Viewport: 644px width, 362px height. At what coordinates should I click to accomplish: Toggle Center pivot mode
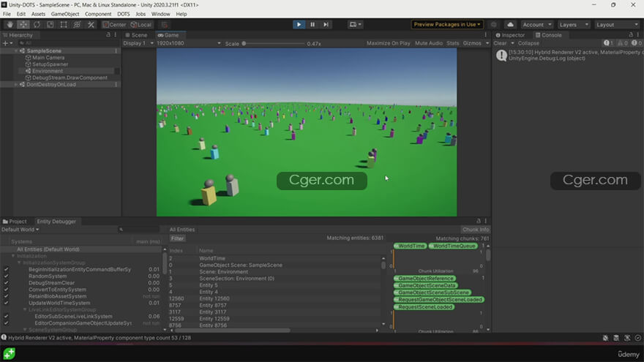[114, 25]
